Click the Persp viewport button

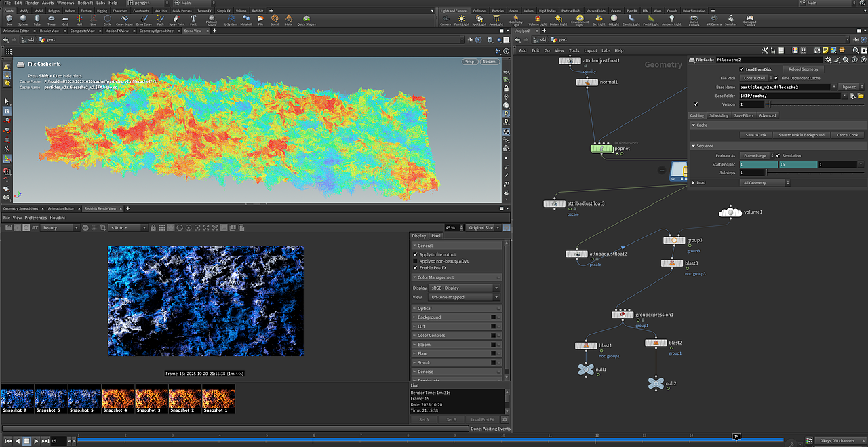tap(469, 62)
